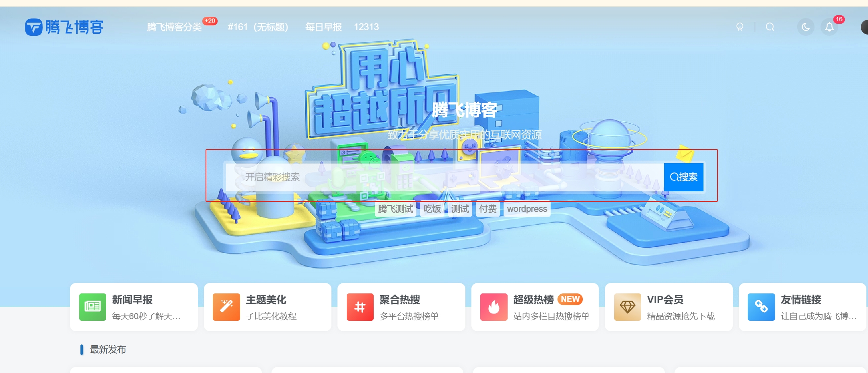Open the notification bell with 16 alerts

tap(829, 27)
